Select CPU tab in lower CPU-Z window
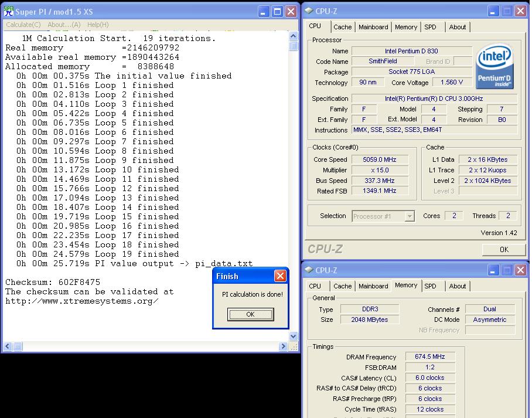 [x=315, y=286]
